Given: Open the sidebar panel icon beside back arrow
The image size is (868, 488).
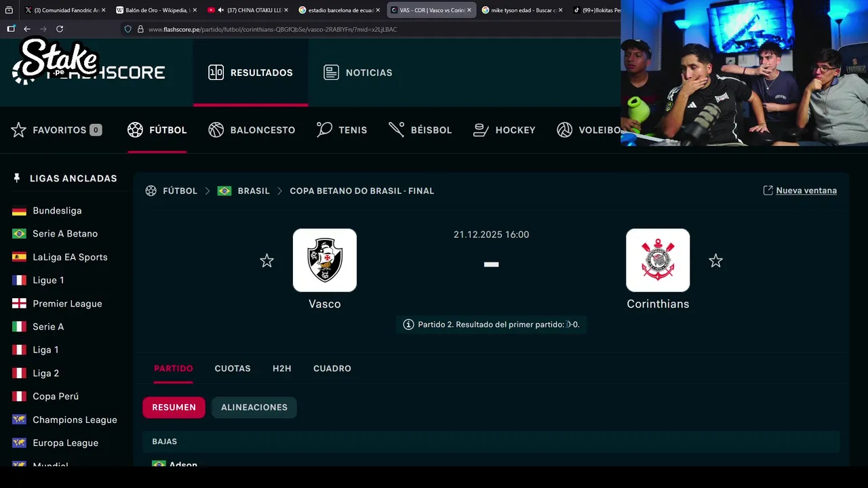Looking at the screenshot, I should (11, 29).
